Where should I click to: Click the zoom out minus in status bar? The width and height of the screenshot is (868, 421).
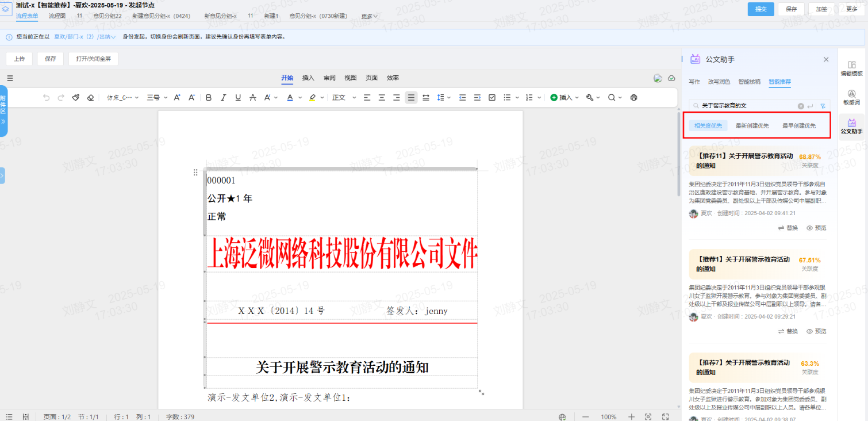pyautogui.click(x=586, y=416)
